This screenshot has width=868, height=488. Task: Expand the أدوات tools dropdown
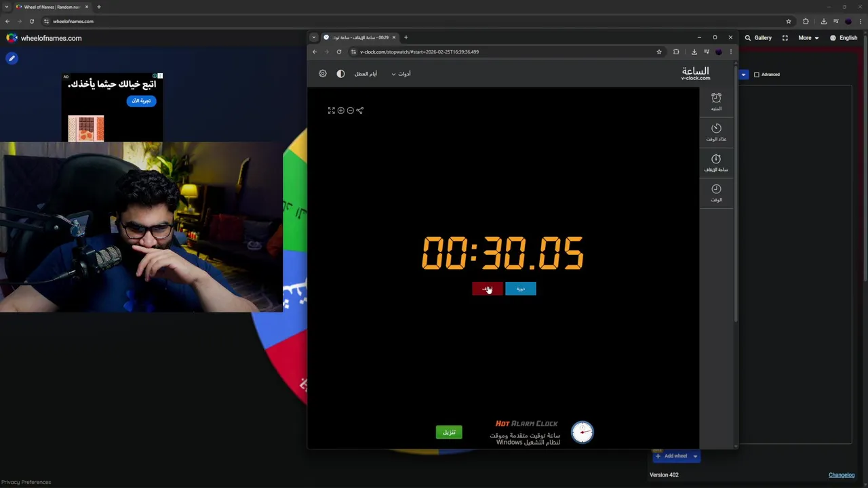click(x=401, y=74)
